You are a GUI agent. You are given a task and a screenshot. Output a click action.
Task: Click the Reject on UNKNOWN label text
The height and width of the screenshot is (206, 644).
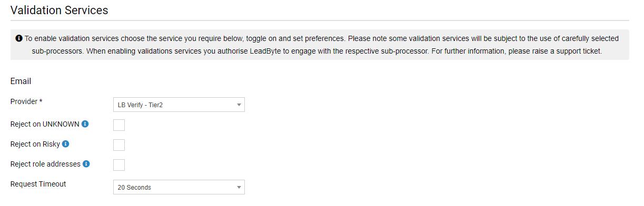pos(45,124)
